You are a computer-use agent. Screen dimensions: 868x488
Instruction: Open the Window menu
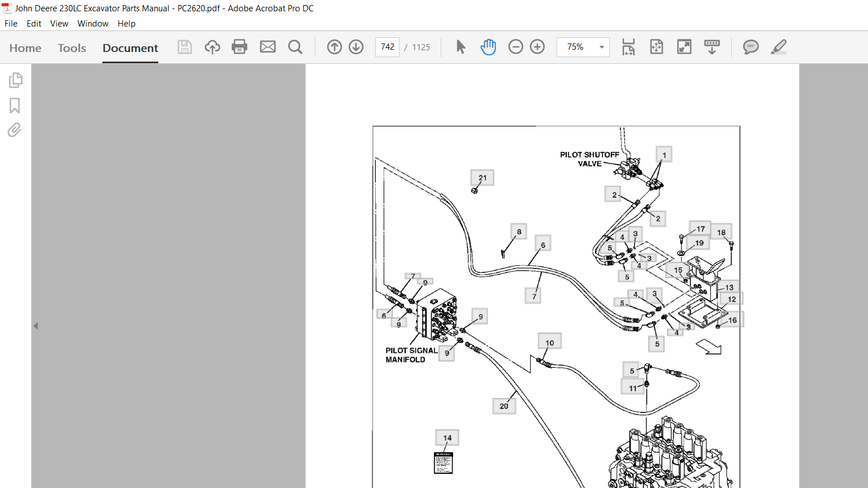click(x=93, y=24)
